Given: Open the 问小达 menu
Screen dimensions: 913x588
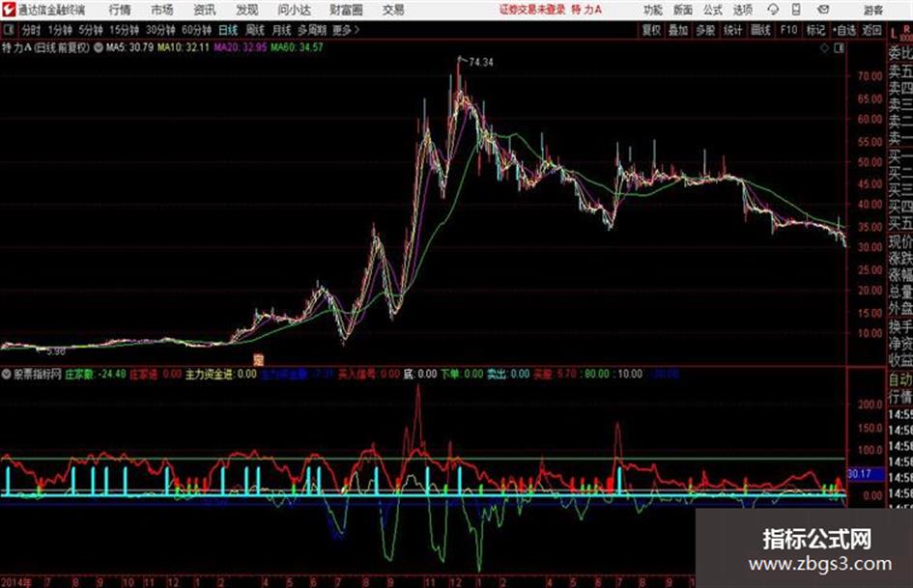Looking at the screenshot, I should coord(294,10).
